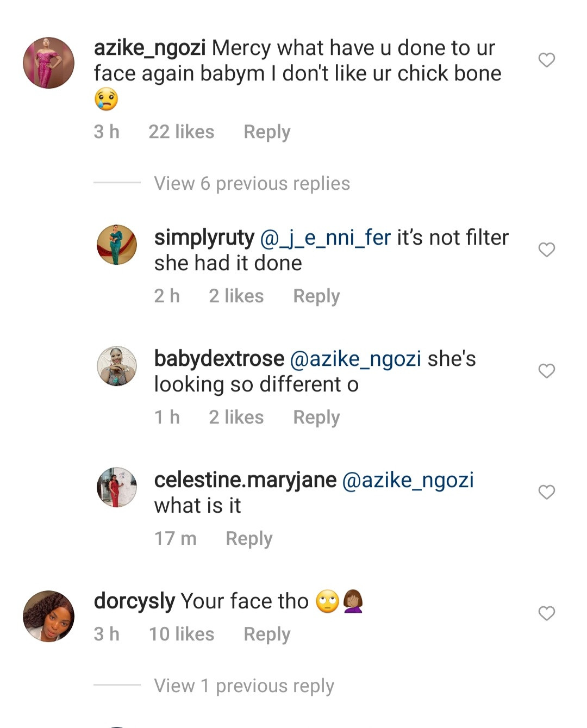
Task: Open the @_j_e_nni_fer mention link
Action: click(x=326, y=238)
